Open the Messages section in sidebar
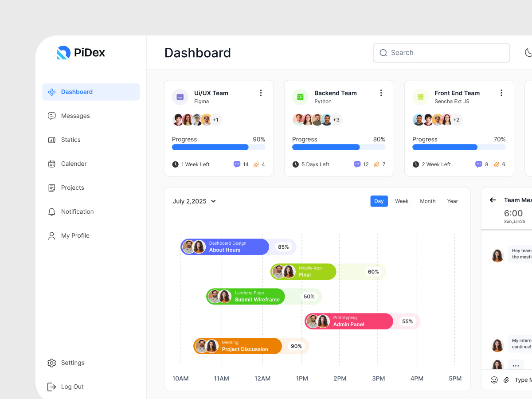532x399 pixels. coord(75,116)
